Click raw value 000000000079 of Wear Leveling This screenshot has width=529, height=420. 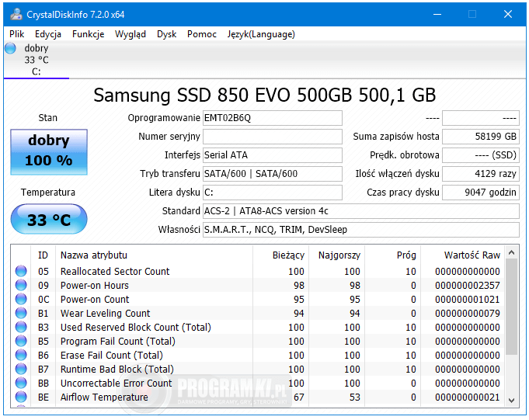468,314
